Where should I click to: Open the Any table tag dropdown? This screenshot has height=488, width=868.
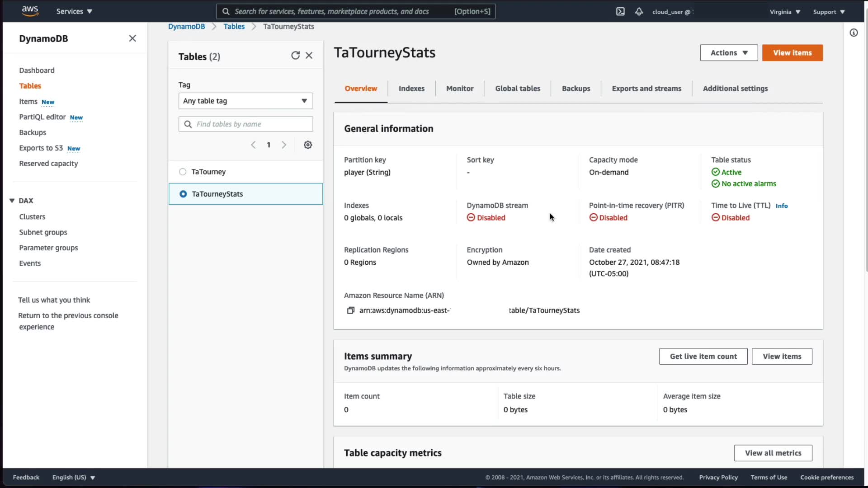pyautogui.click(x=245, y=101)
